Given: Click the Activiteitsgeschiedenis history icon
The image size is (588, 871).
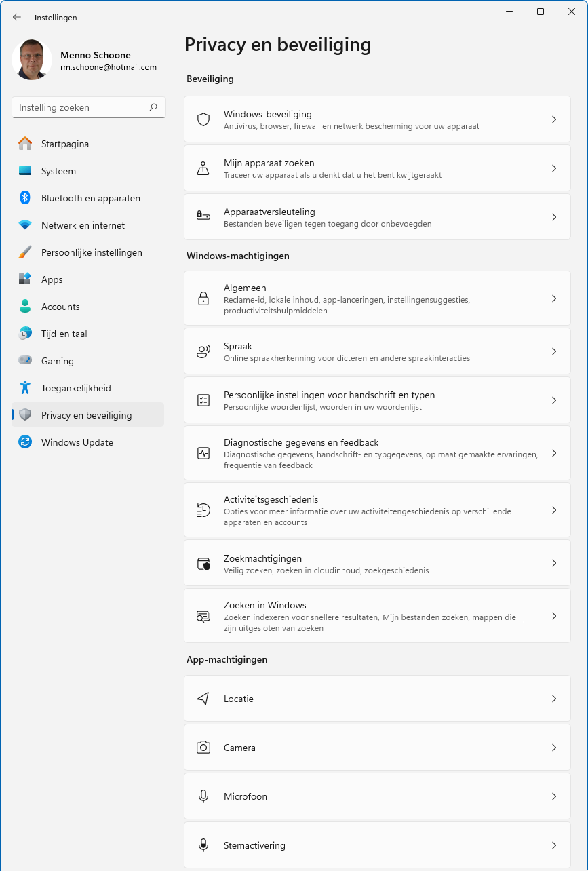Looking at the screenshot, I should pos(203,510).
